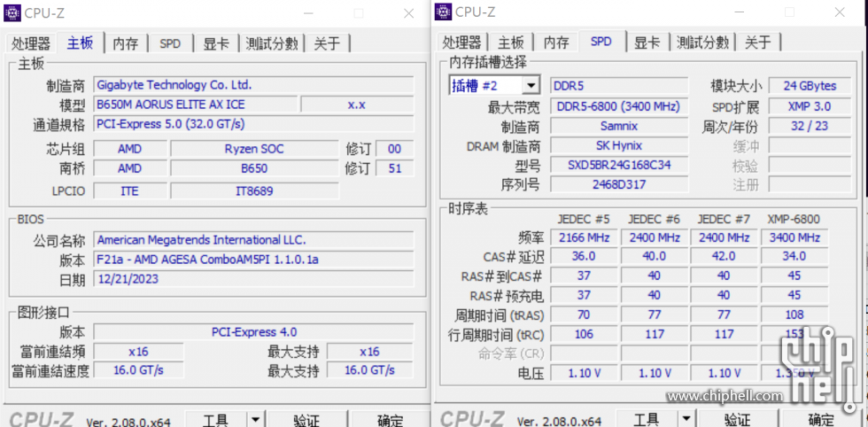Click the current link speed 16.0 GT/s field

138,370
